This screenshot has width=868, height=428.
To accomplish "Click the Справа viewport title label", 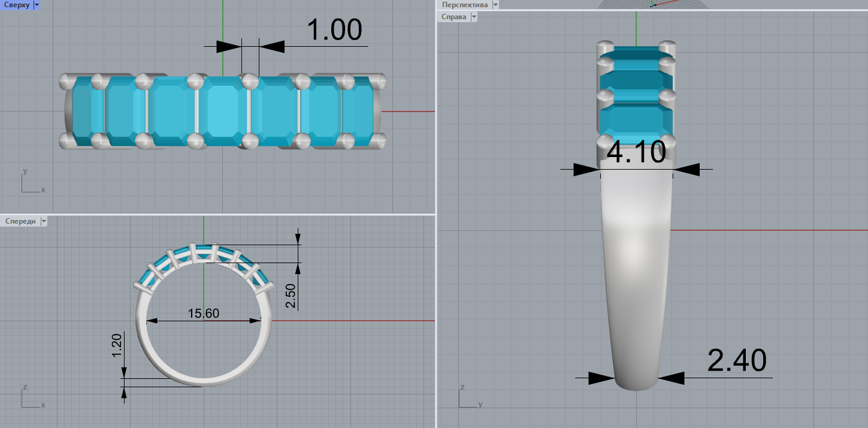I will click(x=453, y=17).
